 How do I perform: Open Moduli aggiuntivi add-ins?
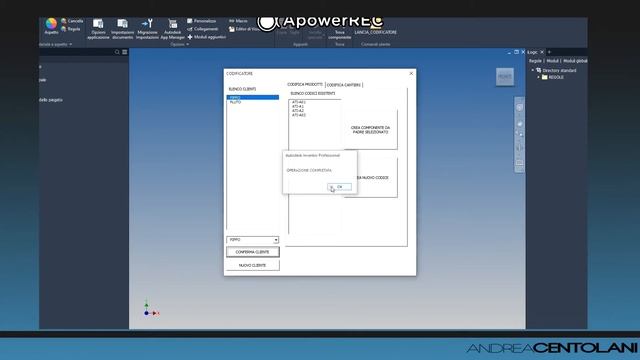[x=207, y=37]
